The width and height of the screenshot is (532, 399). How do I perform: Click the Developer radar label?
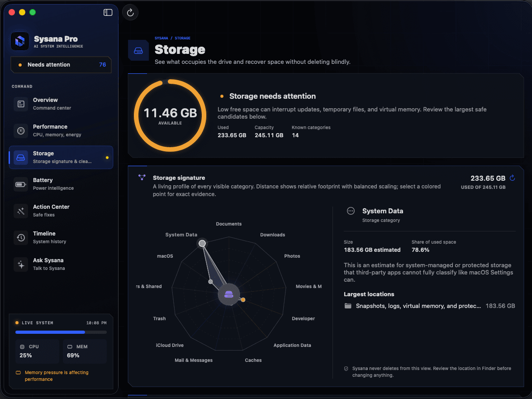303,318
